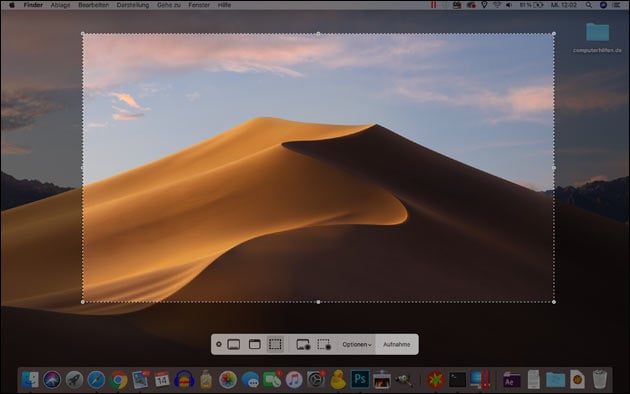Choose record entire screen mode
Viewport: 630px width, 394px height.
(x=303, y=345)
